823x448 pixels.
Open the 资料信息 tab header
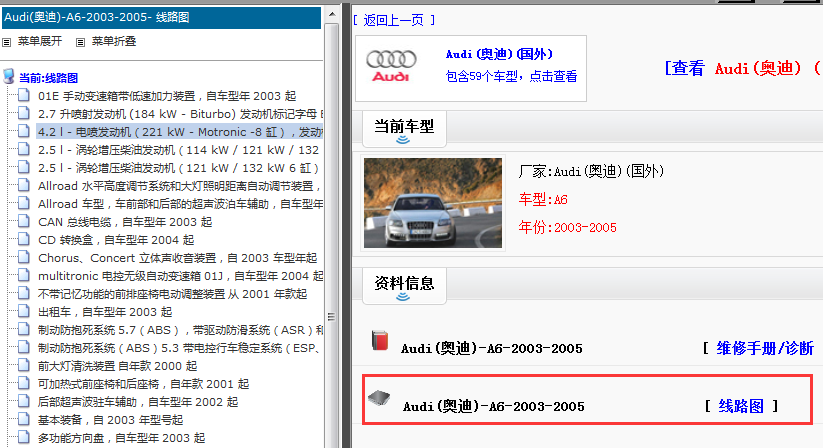click(404, 284)
